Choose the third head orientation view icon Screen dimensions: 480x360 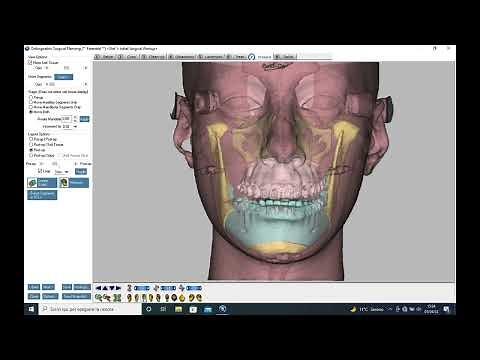144,298
